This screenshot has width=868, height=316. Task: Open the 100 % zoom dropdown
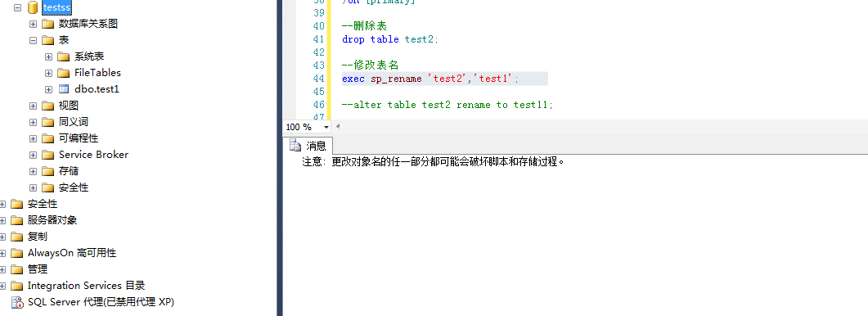click(x=326, y=127)
